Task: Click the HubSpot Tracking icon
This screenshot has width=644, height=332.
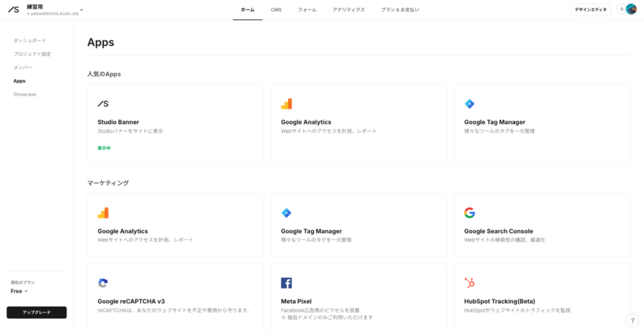Action: pos(469,283)
